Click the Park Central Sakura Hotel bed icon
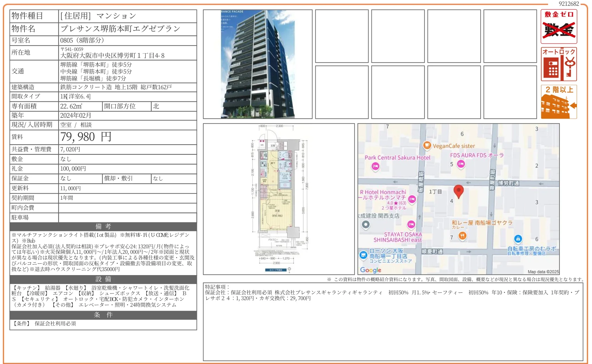The image size is (592, 364). pos(375,166)
